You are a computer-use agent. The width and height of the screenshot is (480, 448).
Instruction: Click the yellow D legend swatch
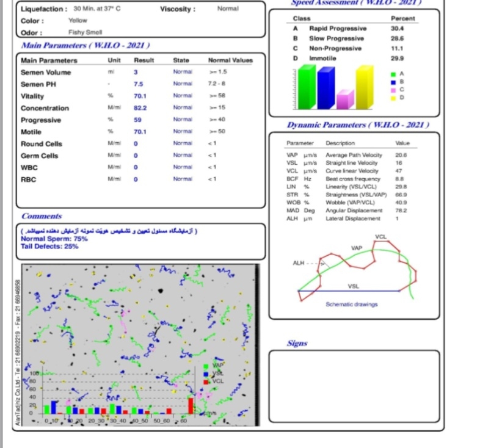point(393,98)
